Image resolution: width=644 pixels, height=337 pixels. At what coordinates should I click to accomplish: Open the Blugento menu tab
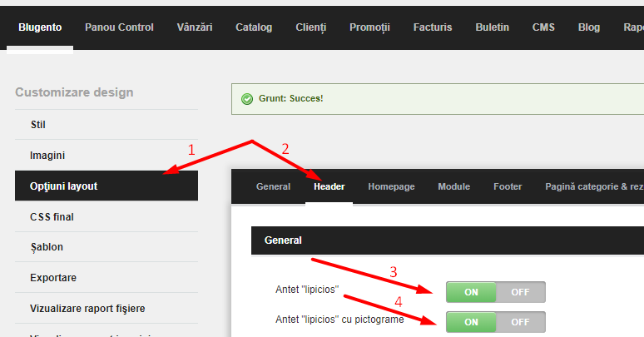[x=40, y=27]
